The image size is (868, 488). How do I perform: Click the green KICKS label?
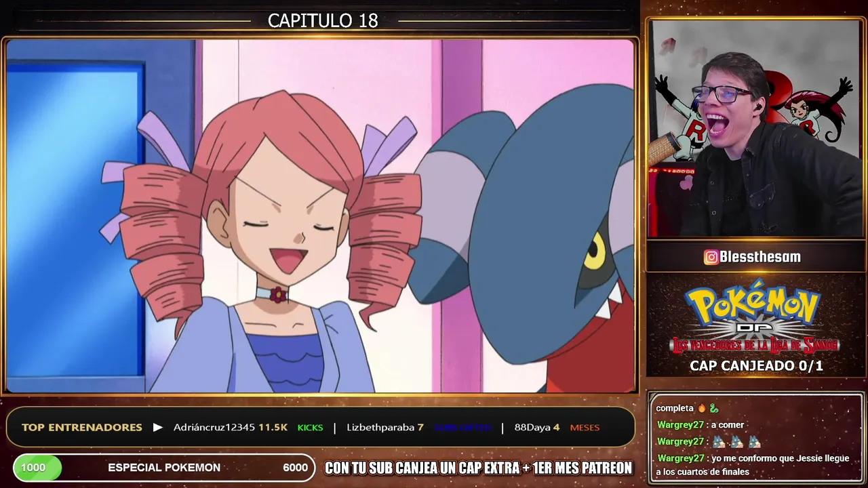tap(311, 428)
